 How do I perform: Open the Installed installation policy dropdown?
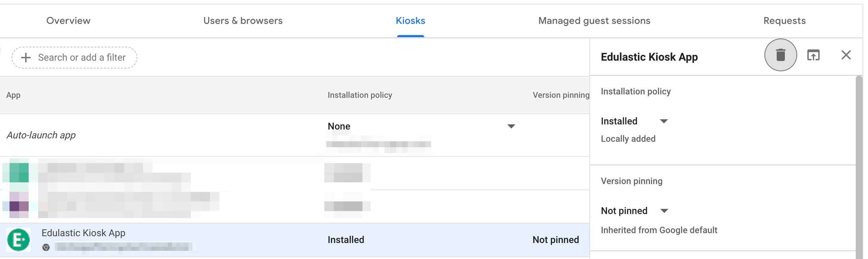pos(634,121)
